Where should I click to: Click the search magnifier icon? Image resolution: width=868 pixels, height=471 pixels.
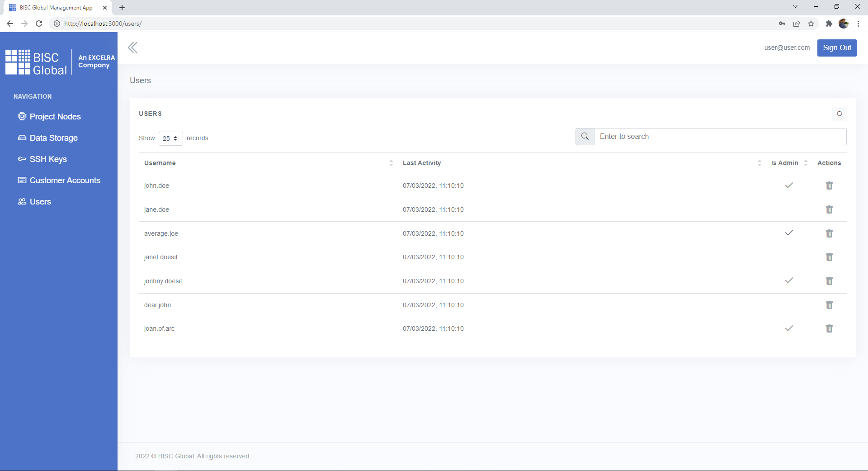585,137
